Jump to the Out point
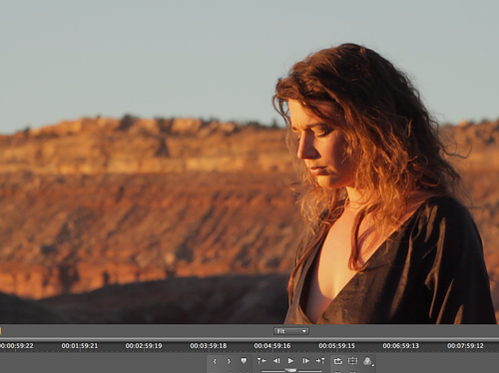This screenshot has height=373, width=499. [320, 361]
